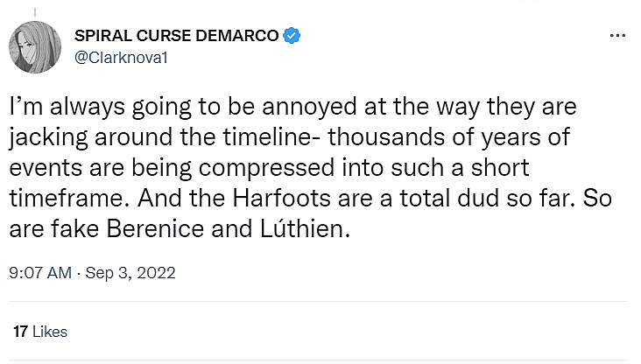Open the three-dot more options menu
This screenshot has width=641, height=364.
pos(617,36)
